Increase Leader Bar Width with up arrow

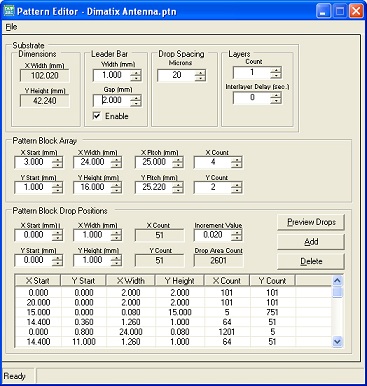[136, 72]
